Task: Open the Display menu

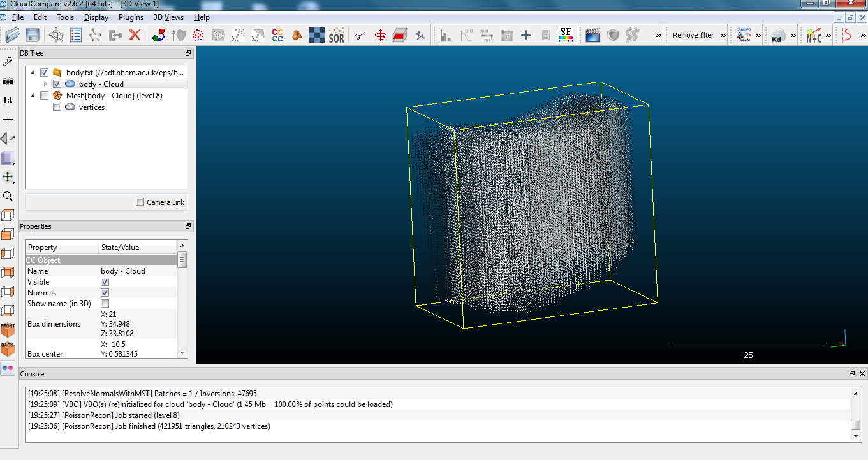Action: 96,17
